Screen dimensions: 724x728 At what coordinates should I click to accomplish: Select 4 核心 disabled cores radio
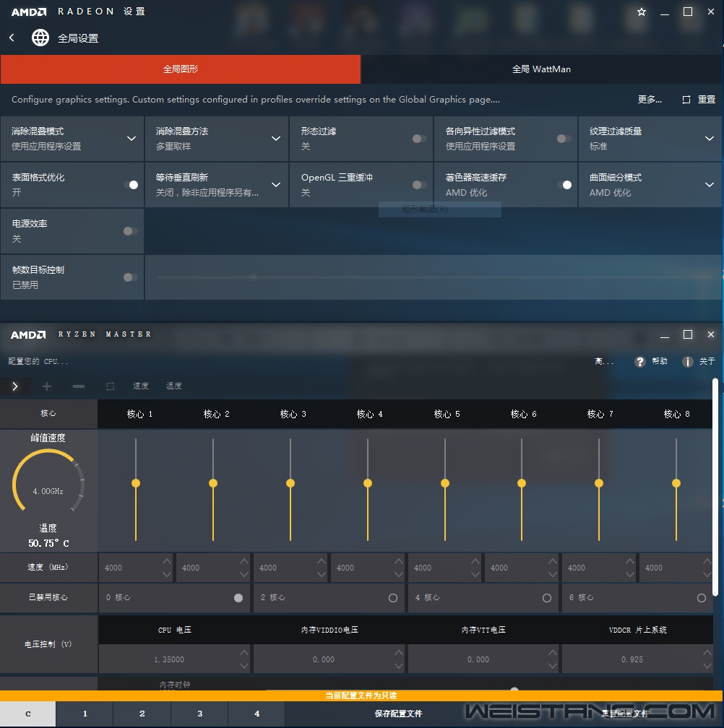(547, 598)
